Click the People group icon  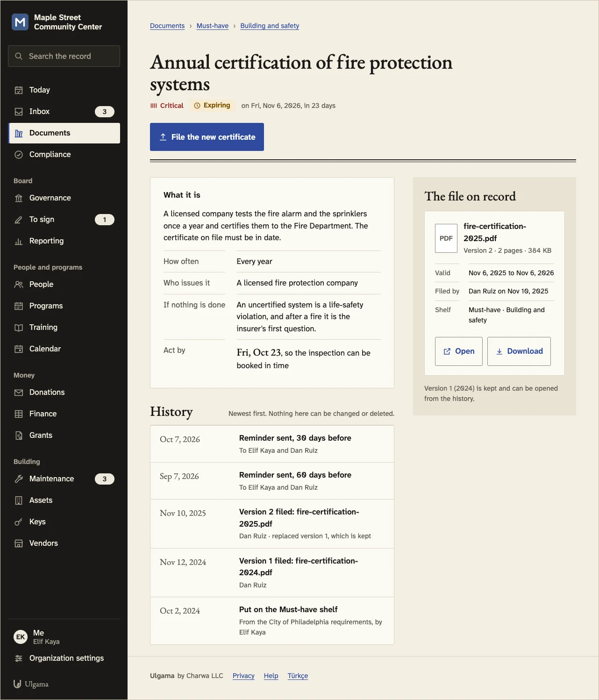[x=19, y=285]
